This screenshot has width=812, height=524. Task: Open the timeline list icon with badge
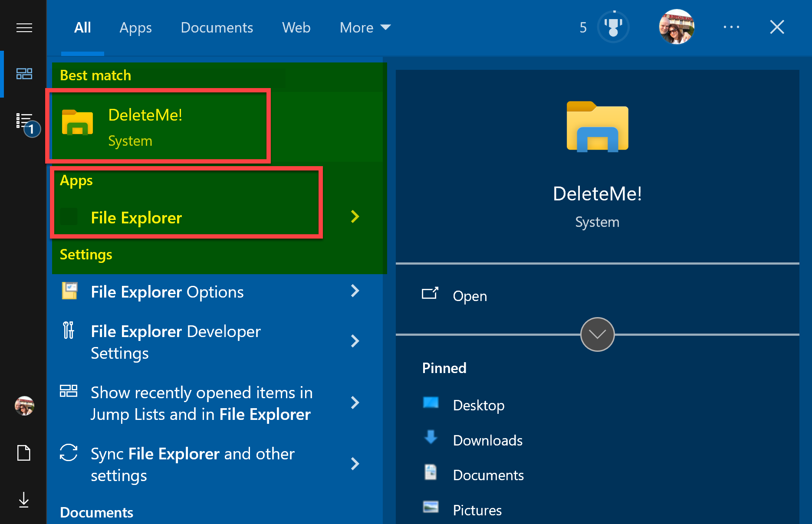click(x=25, y=122)
